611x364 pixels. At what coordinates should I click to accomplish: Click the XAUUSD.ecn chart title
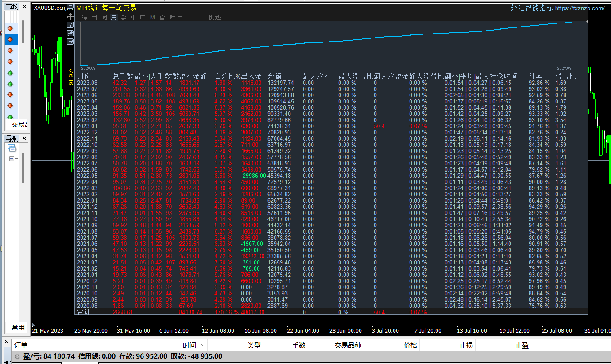pyautogui.click(x=50, y=8)
